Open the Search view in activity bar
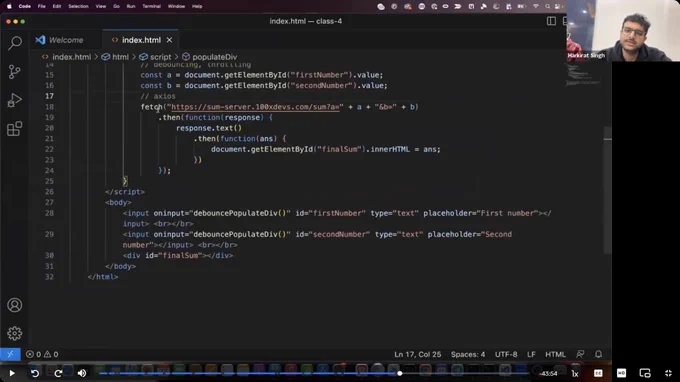This screenshot has height=382, width=680. (x=15, y=42)
